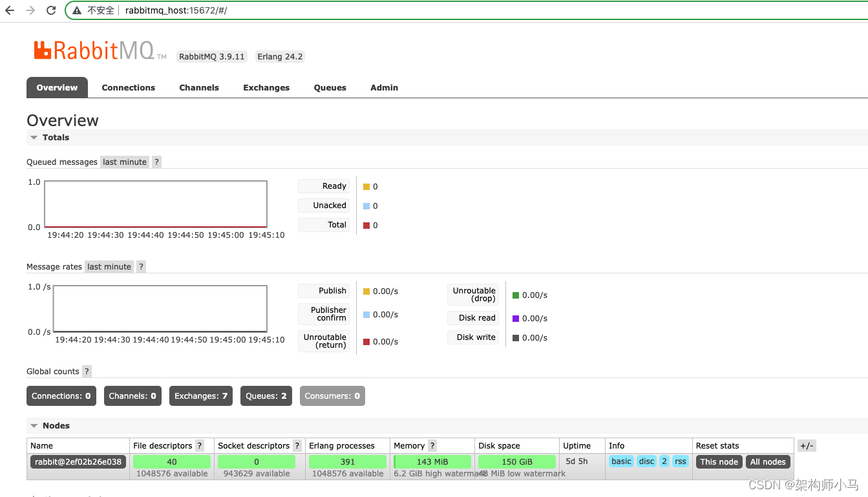Click the green Memory usage bar
This screenshot has height=497, width=868.
point(432,461)
